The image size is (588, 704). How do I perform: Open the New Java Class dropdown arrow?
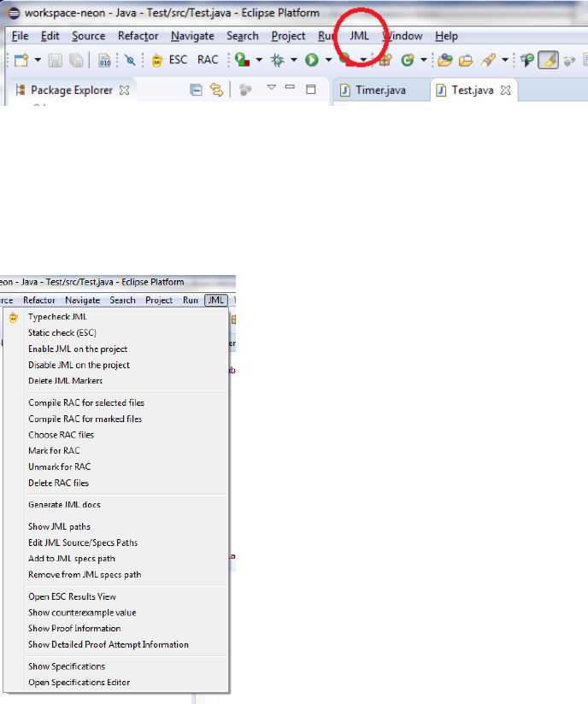point(424,60)
